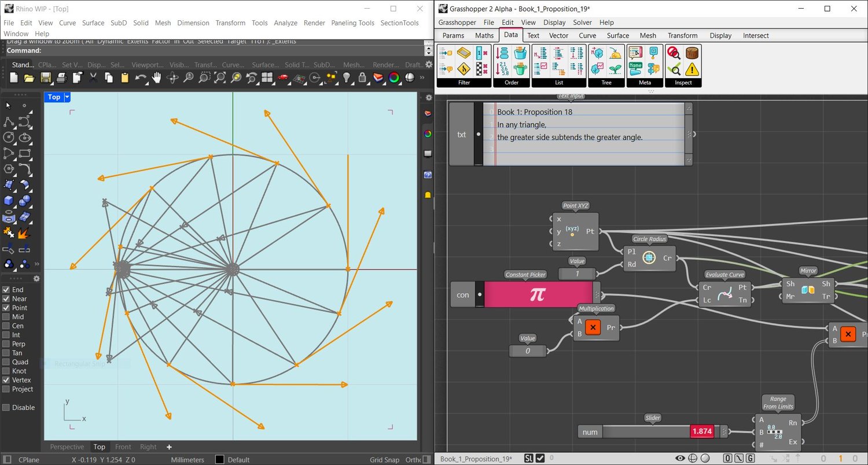
Task: Click the wooden log icon in Inspect group
Action: [x=692, y=54]
